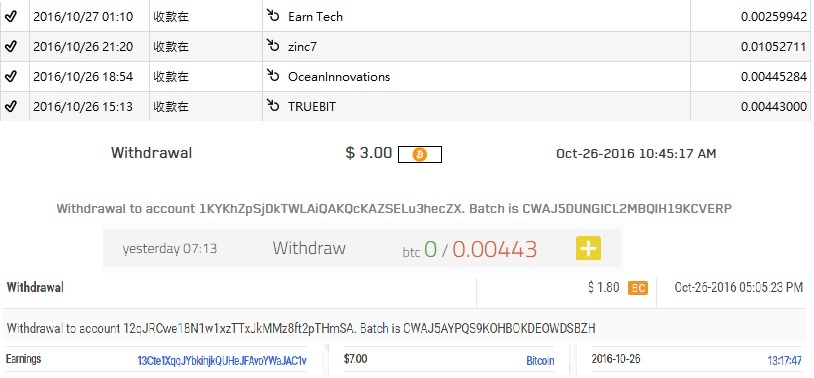Click the red 0.00443 withdraw amount

click(494, 249)
